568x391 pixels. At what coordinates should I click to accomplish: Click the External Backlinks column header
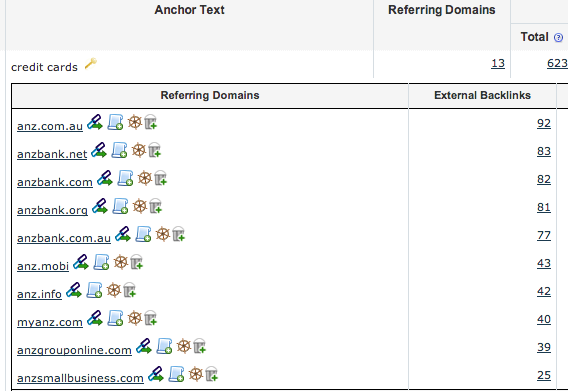point(482,95)
